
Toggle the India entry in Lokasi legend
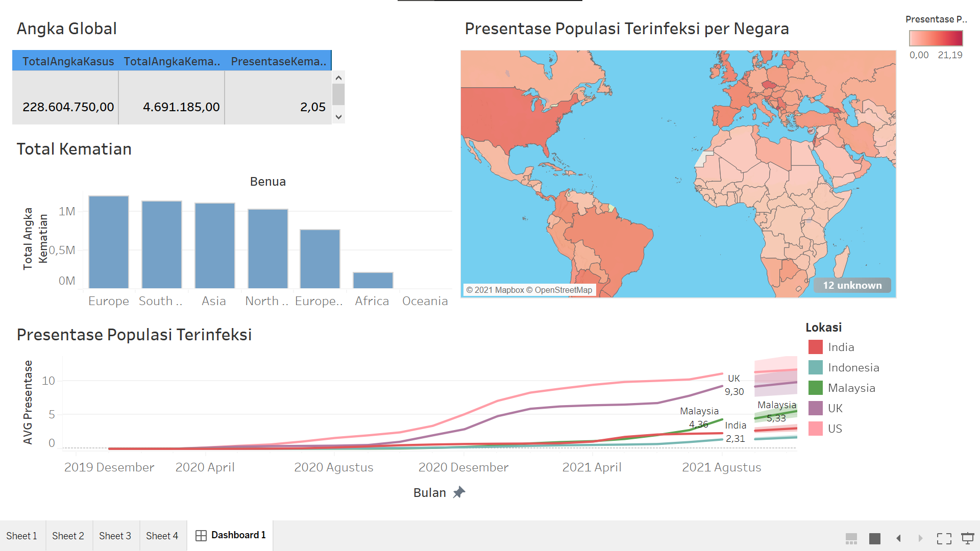click(841, 347)
